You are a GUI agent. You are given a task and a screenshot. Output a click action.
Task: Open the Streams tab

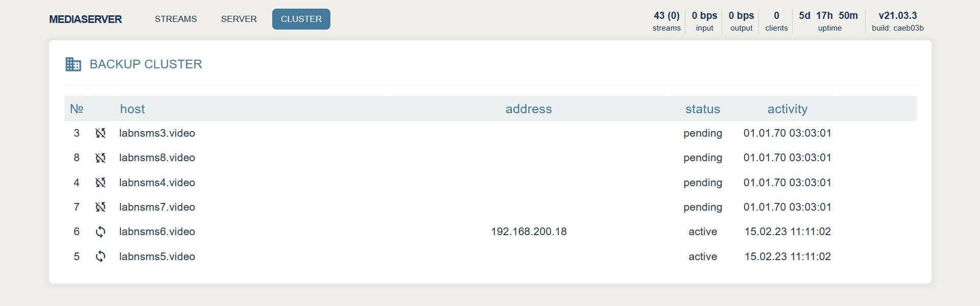point(176,19)
